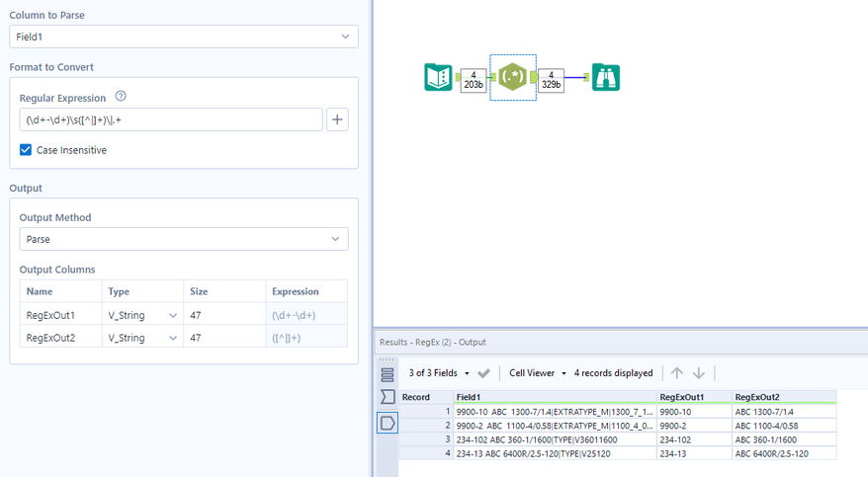Select cell ABC 1300-7/1.4
The width and height of the screenshot is (868, 477).
(784, 412)
